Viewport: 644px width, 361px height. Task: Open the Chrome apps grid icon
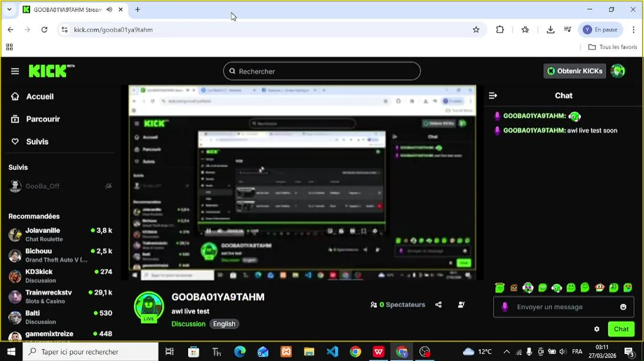9,47
